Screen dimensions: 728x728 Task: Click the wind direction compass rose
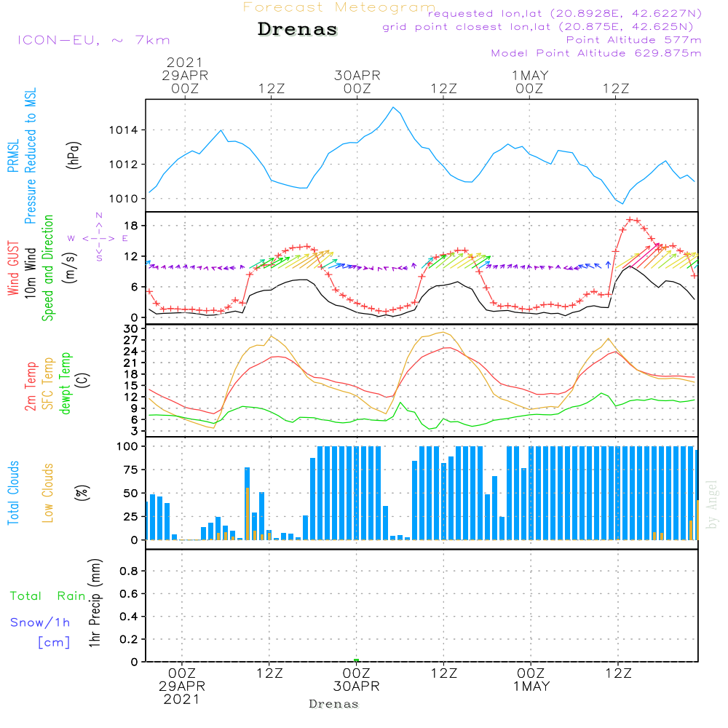[x=98, y=237]
